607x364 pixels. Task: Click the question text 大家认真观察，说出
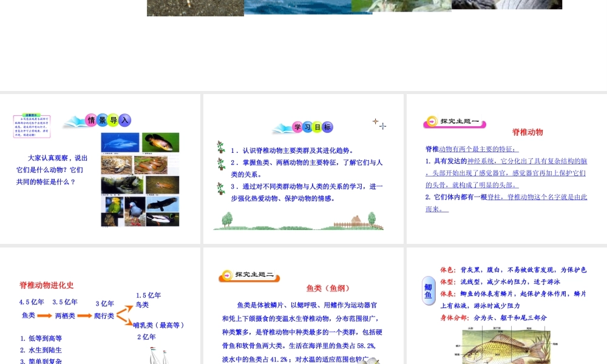(x=58, y=158)
